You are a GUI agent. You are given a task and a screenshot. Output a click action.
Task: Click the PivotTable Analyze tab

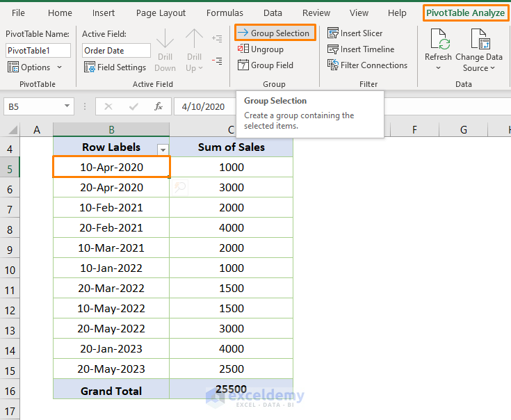click(x=465, y=13)
